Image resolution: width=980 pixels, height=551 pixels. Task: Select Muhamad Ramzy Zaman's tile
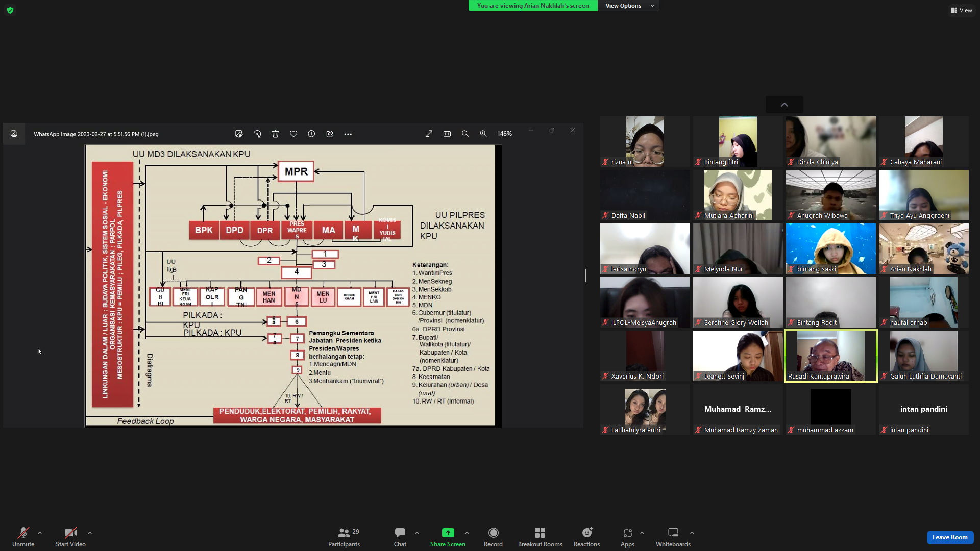click(738, 409)
